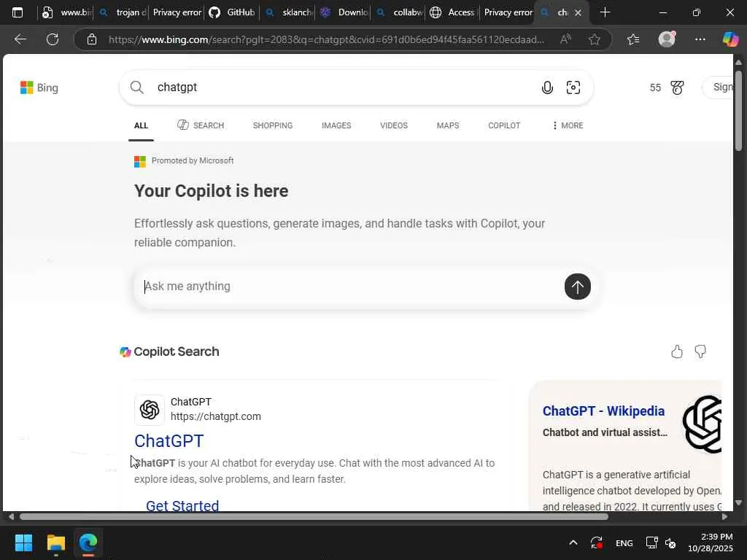Image resolution: width=747 pixels, height=560 pixels.
Task: Switch to the SEARCH tab
Action: point(201,125)
